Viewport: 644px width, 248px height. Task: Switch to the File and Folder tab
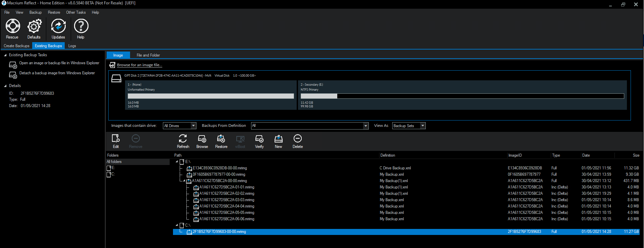(x=148, y=55)
